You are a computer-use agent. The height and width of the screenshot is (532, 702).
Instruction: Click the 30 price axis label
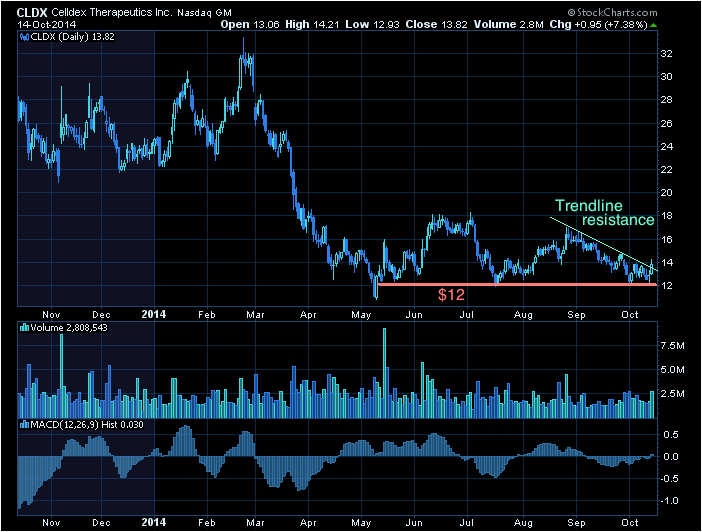tap(667, 77)
